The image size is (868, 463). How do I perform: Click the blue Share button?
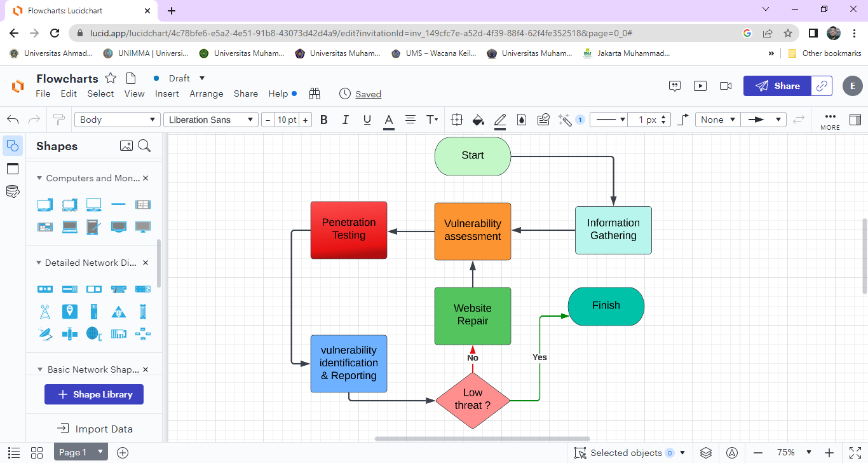[x=777, y=86]
